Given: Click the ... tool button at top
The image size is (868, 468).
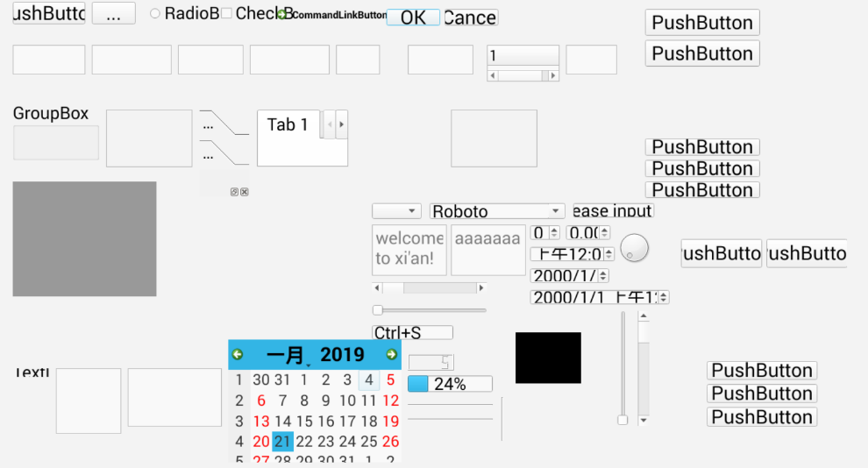Looking at the screenshot, I should pos(113,13).
